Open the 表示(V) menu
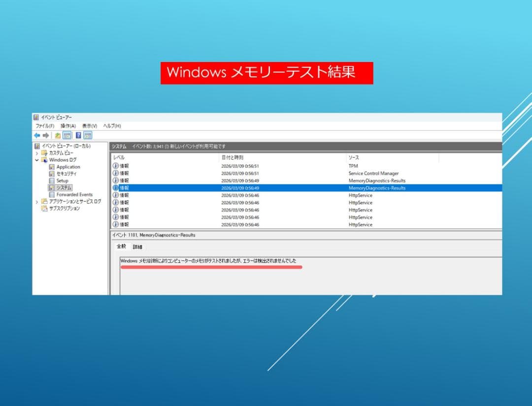532x406 pixels. [x=90, y=125]
